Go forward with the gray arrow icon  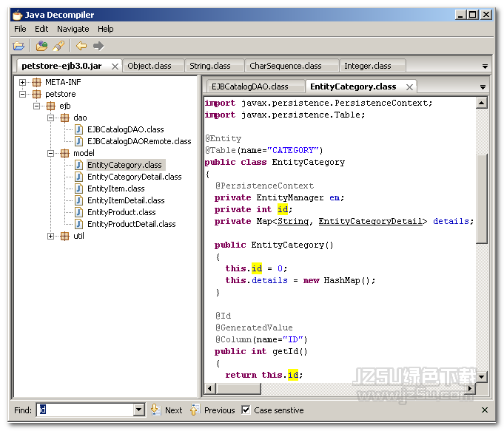98,46
